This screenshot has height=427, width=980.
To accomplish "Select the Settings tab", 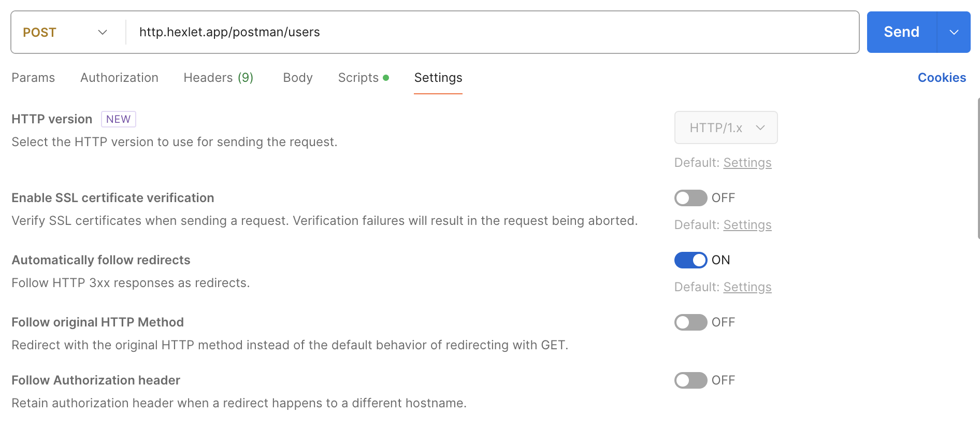I will (x=438, y=78).
